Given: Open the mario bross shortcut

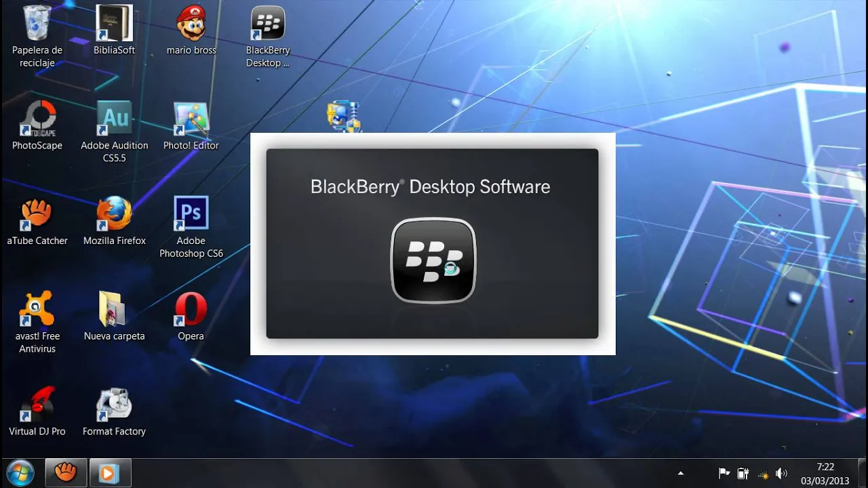Looking at the screenshot, I should 191,30.
